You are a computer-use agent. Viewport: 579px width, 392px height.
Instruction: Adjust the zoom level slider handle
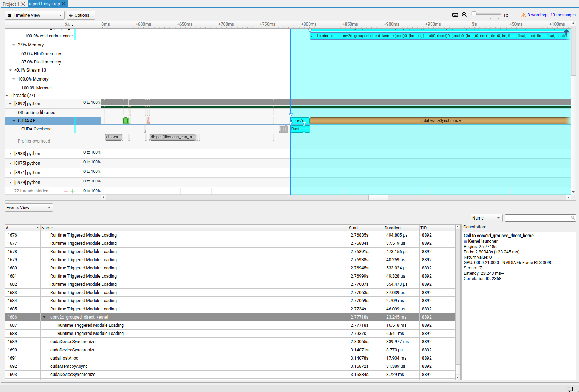[x=474, y=14]
